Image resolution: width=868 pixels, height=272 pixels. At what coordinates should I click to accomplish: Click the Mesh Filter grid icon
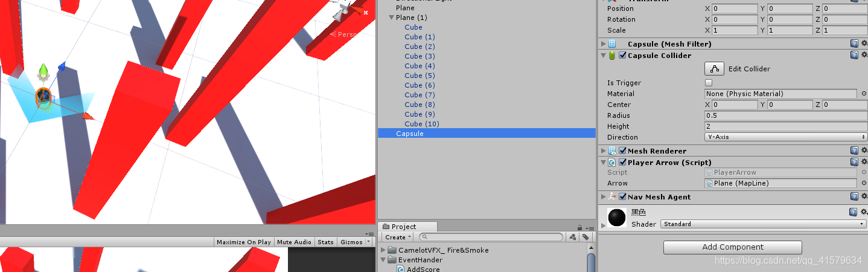(612, 44)
